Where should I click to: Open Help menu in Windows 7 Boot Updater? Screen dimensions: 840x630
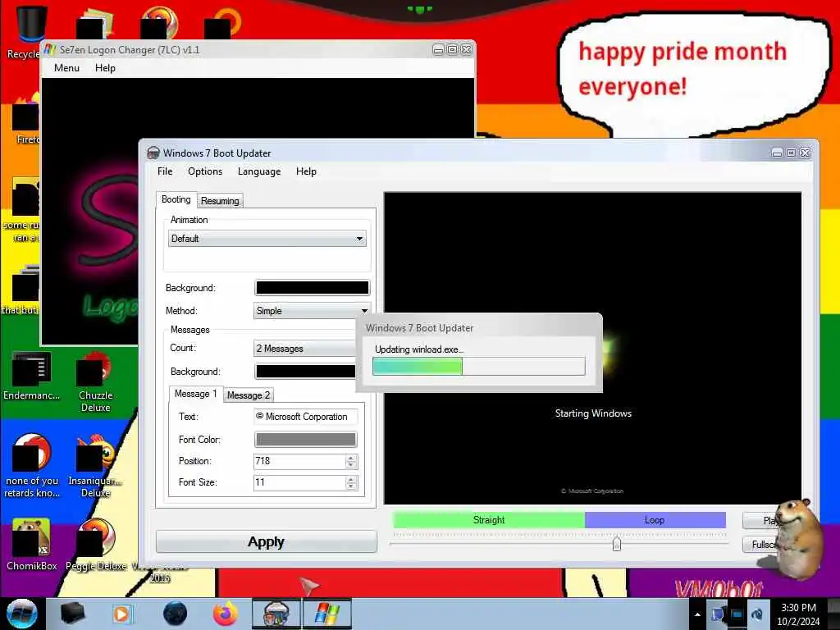[x=306, y=171]
